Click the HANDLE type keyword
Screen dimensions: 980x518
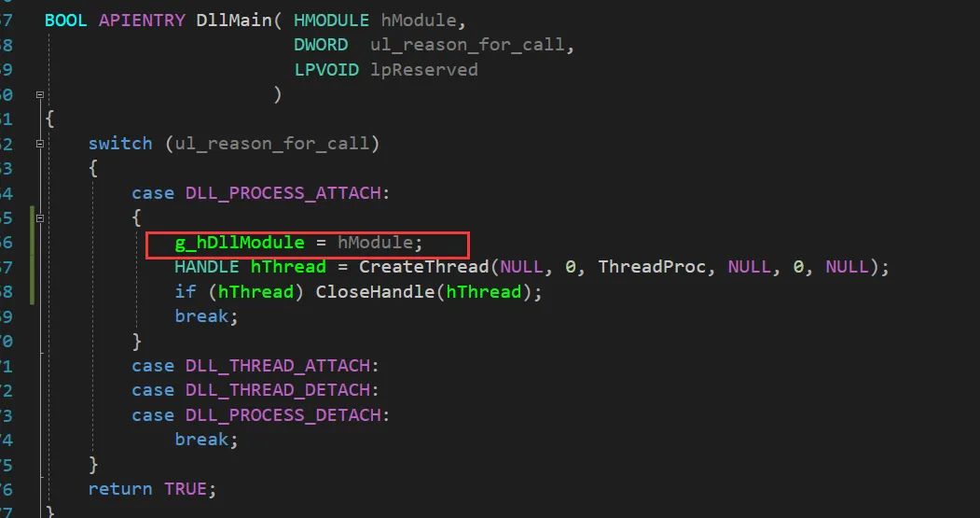point(207,268)
